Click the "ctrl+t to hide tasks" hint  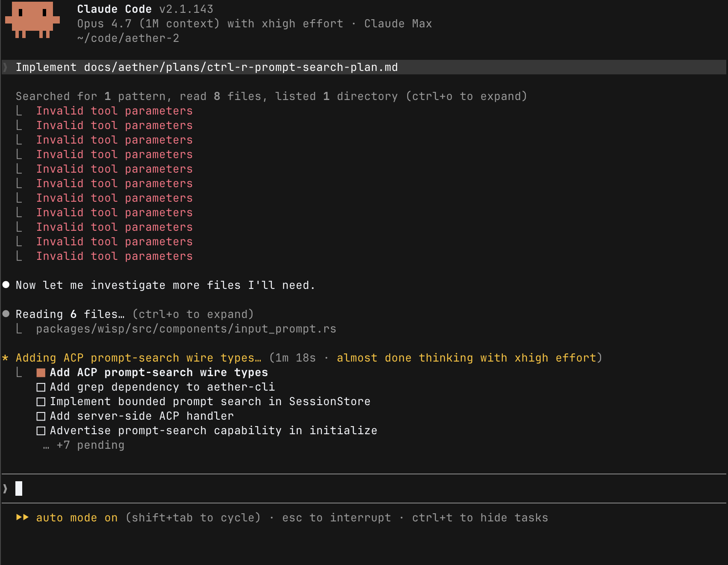tap(480, 518)
